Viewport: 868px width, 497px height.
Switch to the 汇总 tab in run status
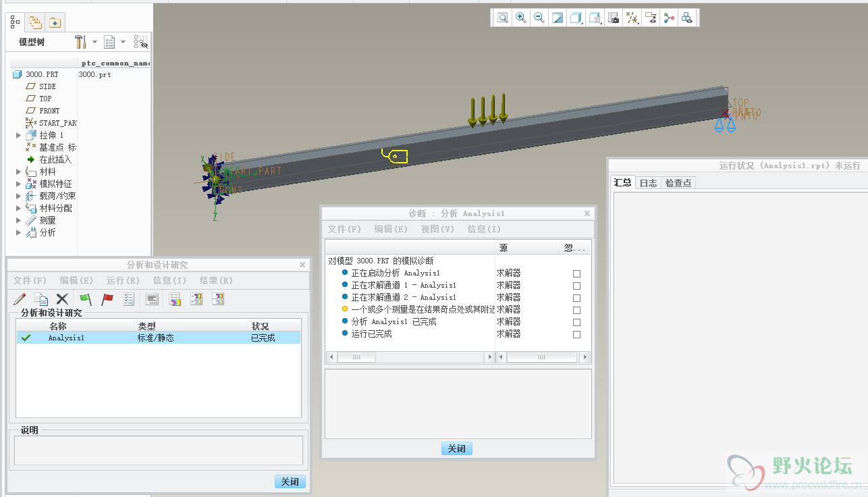(622, 182)
